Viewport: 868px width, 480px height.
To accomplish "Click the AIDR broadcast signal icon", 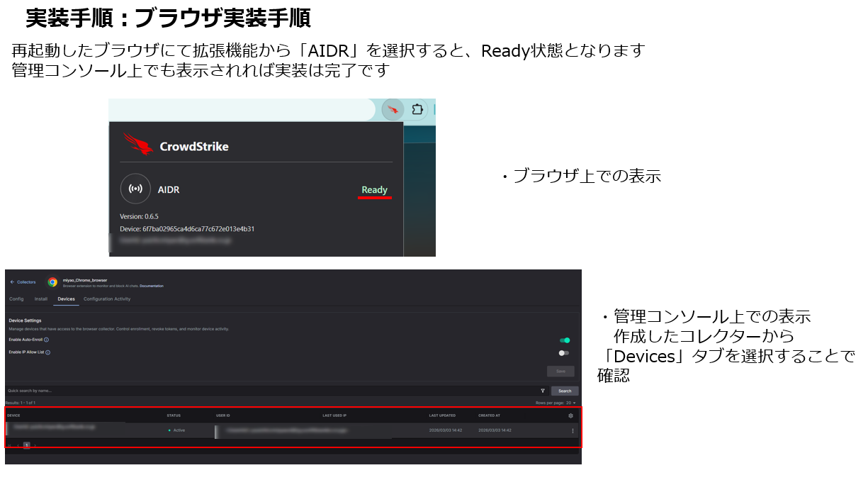I will click(135, 189).
